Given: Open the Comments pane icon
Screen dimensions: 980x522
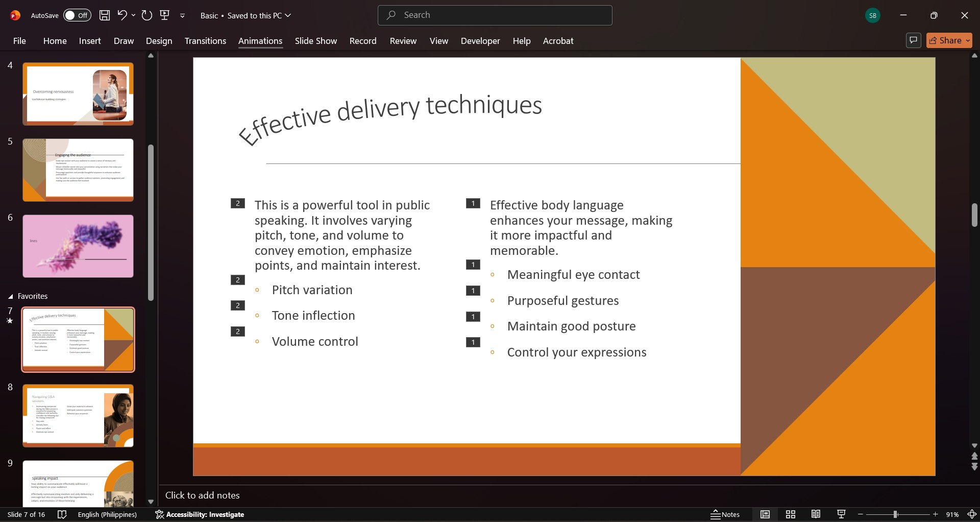Looking at the screenshot, I should click(x=913, y=40).
